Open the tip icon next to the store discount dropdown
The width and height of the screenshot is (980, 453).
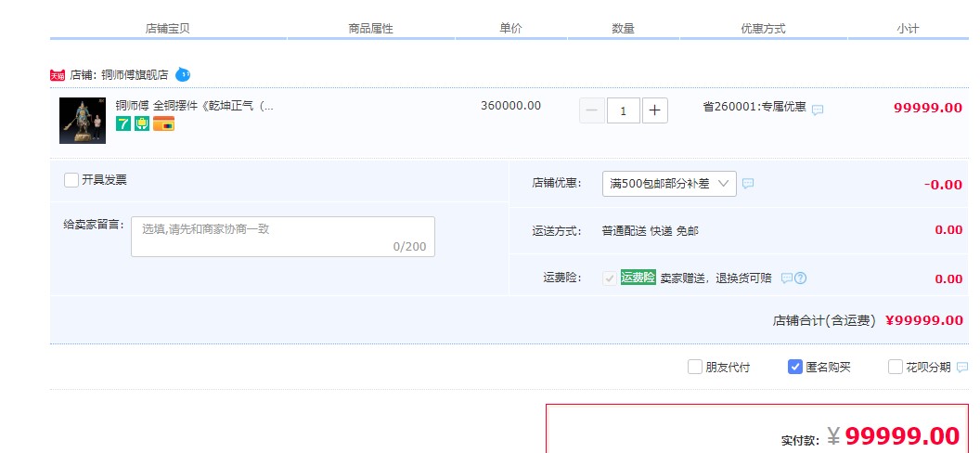click(x=747, y=184)
